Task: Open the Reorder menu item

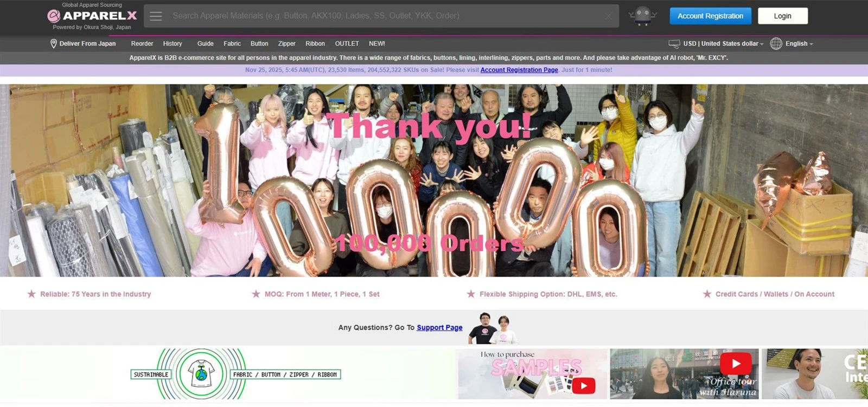Action: (x=142, y=44)
